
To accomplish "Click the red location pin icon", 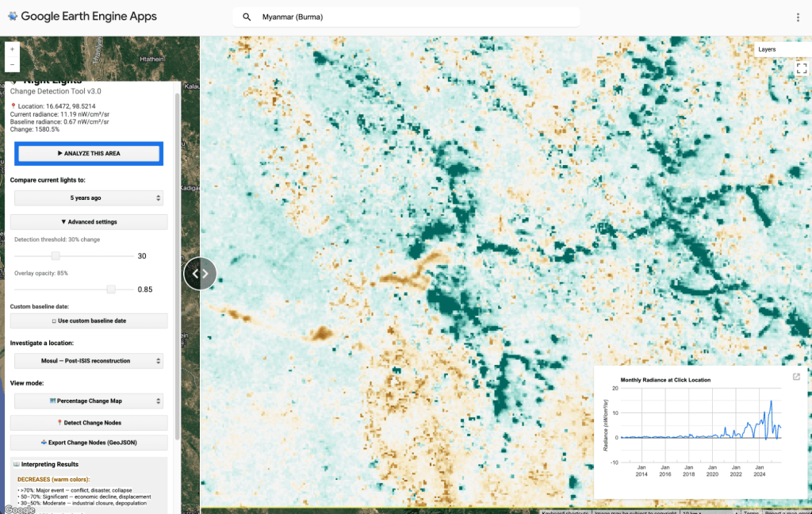I will coord(13,106).
